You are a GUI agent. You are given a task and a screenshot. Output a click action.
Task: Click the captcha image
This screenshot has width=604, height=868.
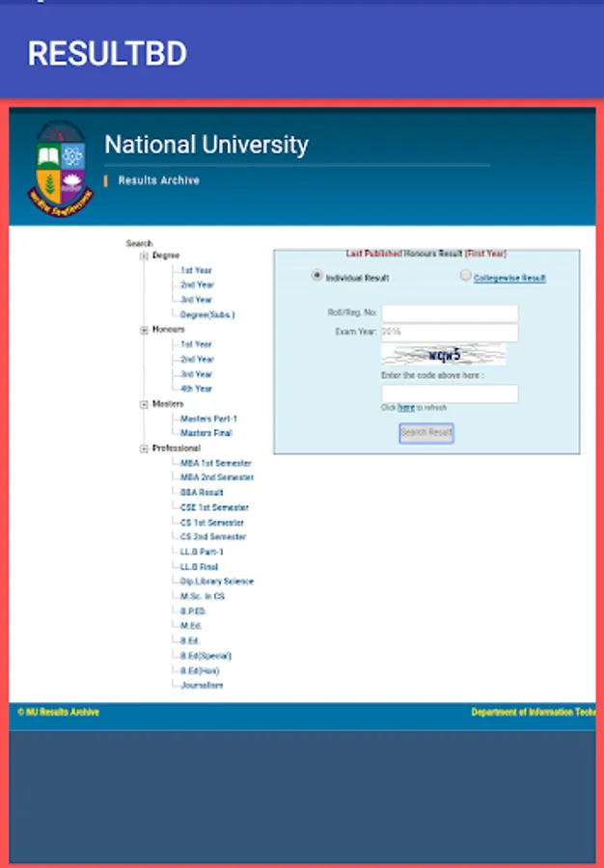click(x=444, y=355)
